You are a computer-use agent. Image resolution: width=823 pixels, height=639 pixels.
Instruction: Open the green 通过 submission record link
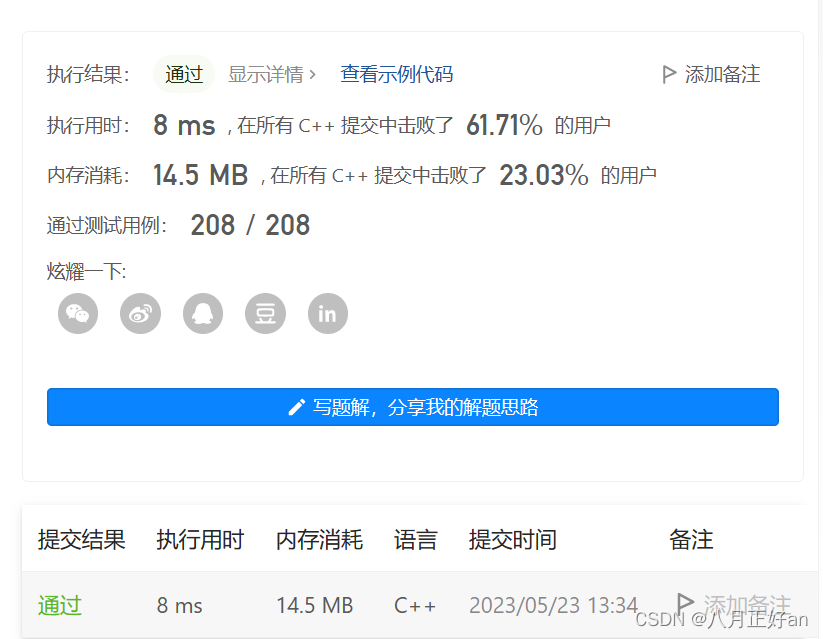[x=59, y=605]
